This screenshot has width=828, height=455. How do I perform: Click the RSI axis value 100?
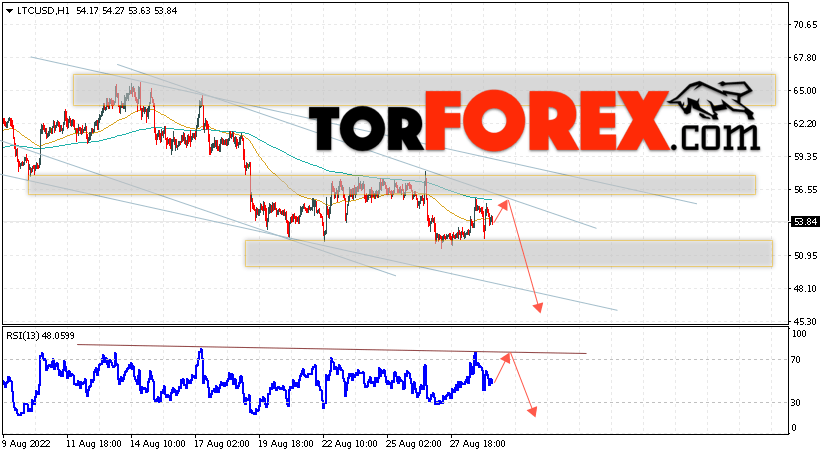pyautogui.click(x=799, y=334)
